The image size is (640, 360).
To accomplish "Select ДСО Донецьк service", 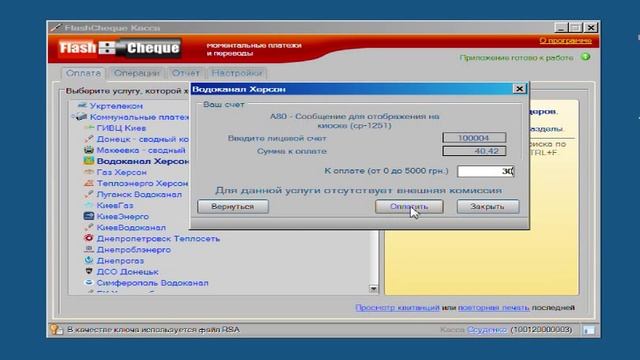I will point(127,271).
